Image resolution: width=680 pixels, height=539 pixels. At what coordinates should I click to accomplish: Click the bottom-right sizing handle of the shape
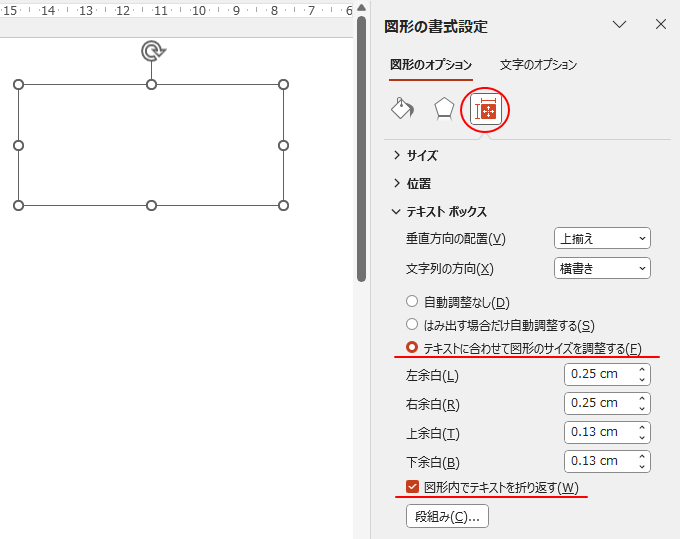[283, 206]
